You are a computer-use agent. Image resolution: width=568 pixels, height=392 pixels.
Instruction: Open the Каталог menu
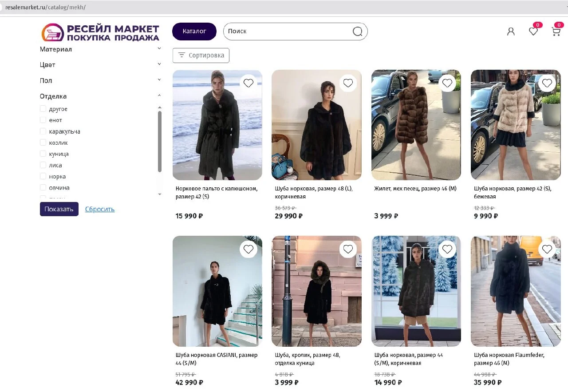point(194,31)
